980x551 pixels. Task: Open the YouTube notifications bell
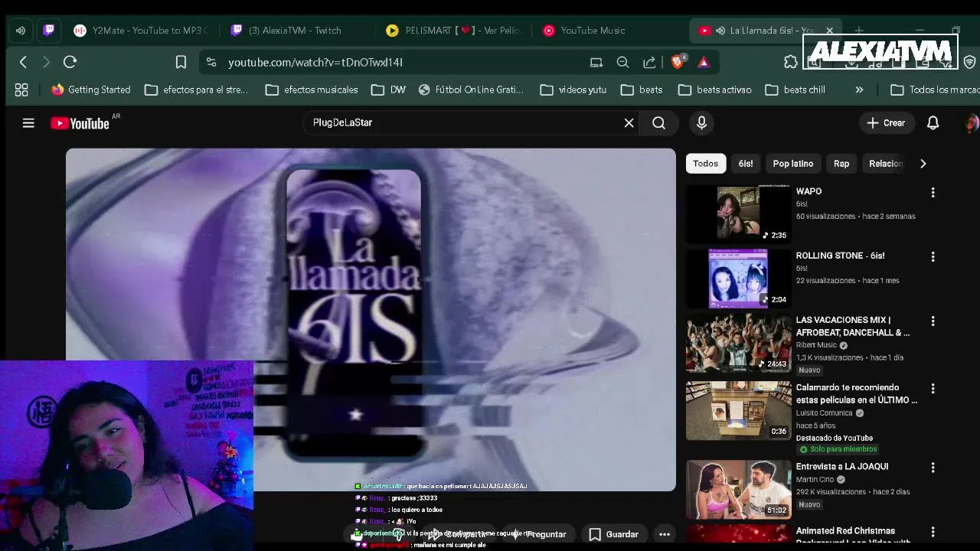coord(933,122)
